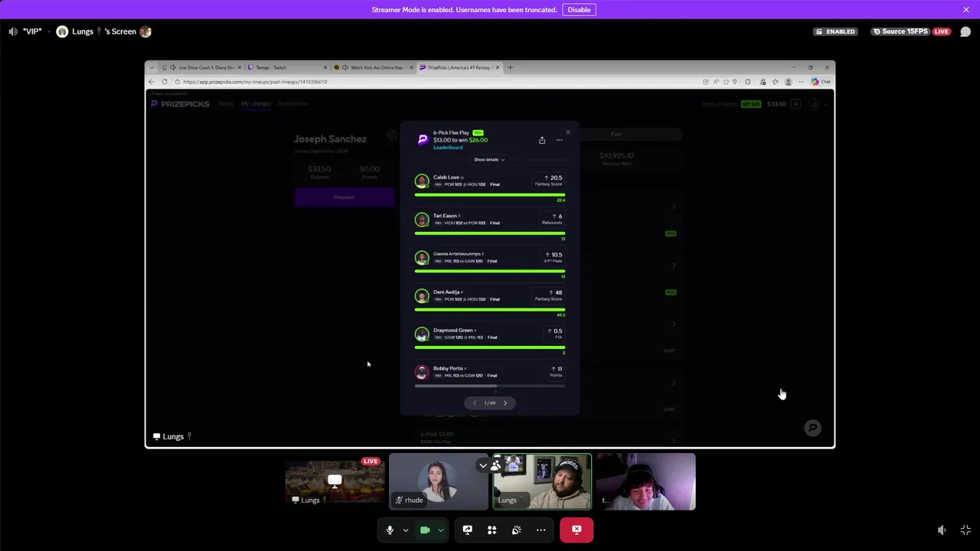Image resolution: width=980 pixels, height=551 pixels.
Task: Click the 20.5 Fantasy Score stat box
Action: pyautogui.click(x=549, y=181)
